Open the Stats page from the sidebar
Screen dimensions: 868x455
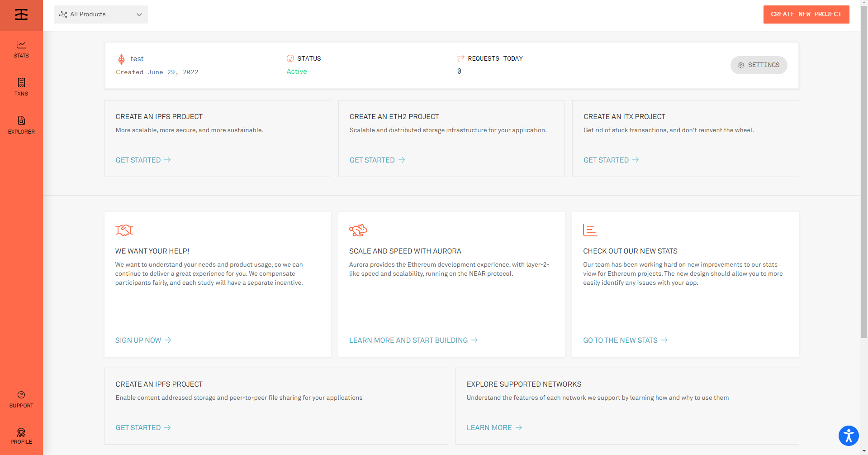[21, 49]
